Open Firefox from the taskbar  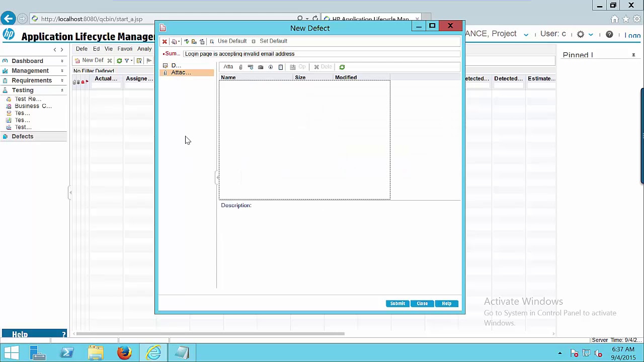124,353
